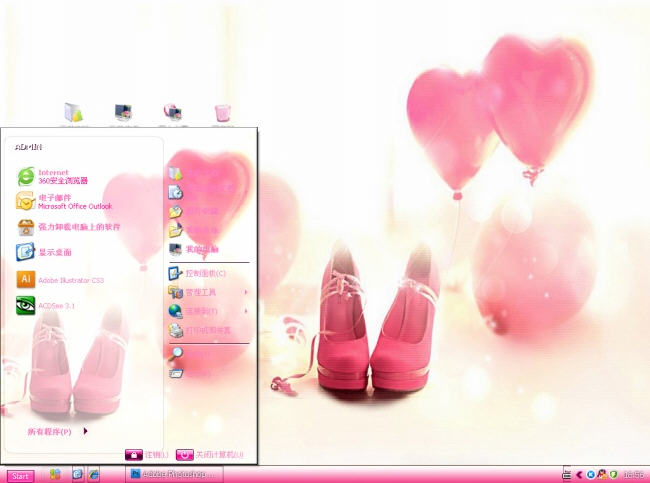Open 控制面板(C) control panel

197,273
